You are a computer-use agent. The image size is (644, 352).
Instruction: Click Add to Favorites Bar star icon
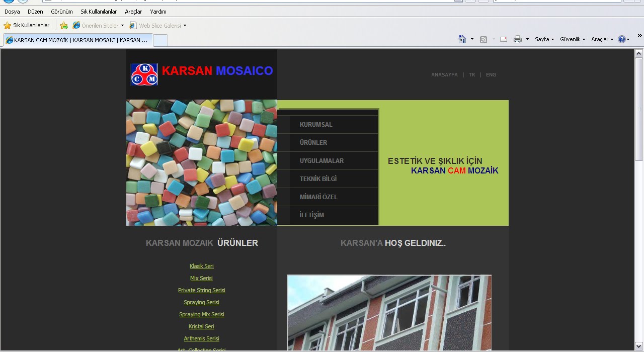click(x=64, y=25)
